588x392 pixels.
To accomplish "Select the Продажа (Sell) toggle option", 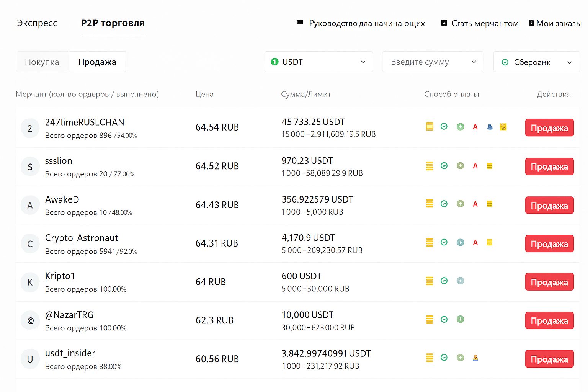I will 97,62.
